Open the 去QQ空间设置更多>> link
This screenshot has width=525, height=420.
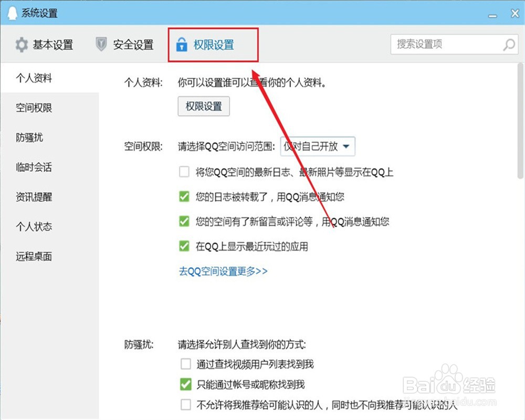coord(223,271)
